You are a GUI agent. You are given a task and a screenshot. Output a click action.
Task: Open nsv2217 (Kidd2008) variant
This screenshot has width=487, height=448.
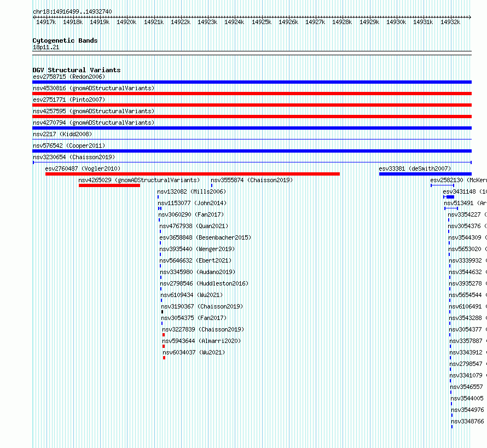click(62, 134)
